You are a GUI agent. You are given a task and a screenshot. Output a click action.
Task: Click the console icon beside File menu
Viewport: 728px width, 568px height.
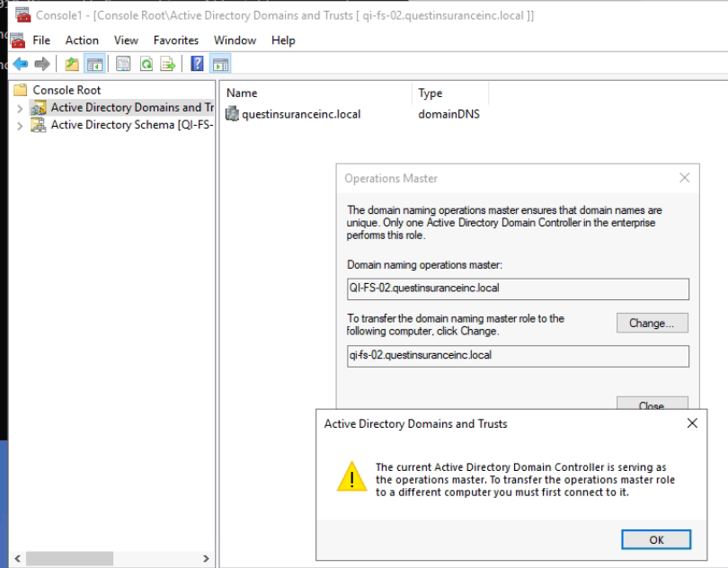[18, 40]
